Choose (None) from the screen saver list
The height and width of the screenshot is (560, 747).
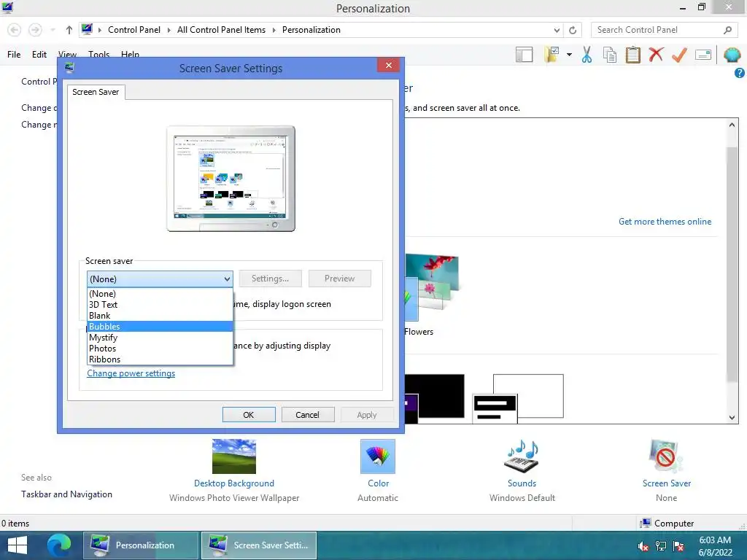[x=160, y=294]
